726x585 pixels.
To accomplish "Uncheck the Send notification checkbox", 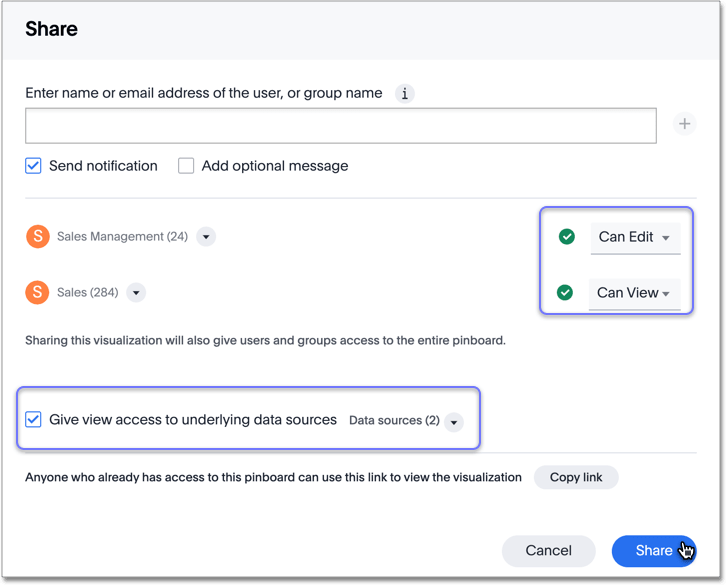I will (x=34, y=166).
